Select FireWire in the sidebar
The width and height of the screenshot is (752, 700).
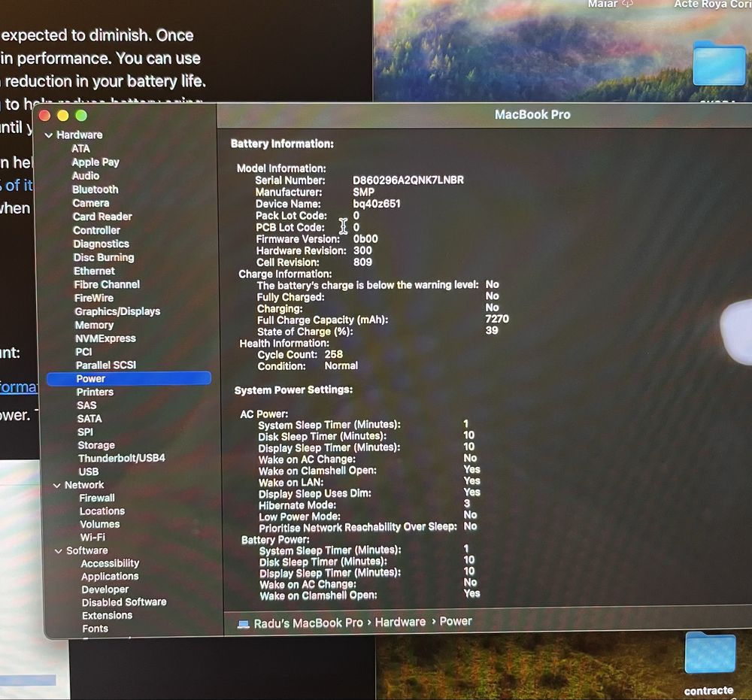tap(94, 298)
